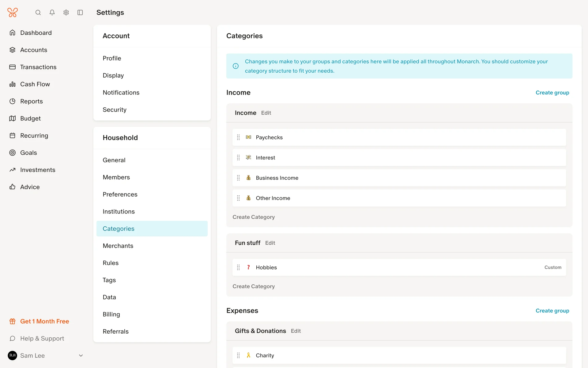Click the search magnifier icon

(38, 13)
